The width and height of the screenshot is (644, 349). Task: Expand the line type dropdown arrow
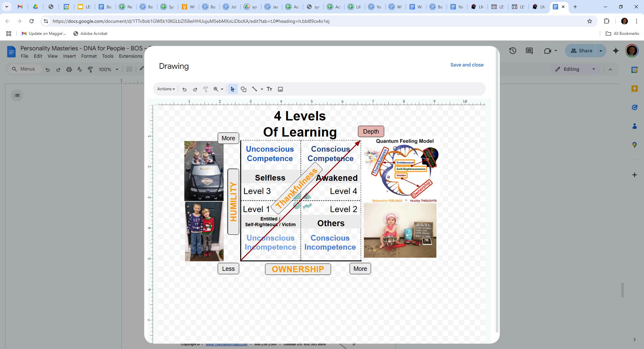pos(262,89)
